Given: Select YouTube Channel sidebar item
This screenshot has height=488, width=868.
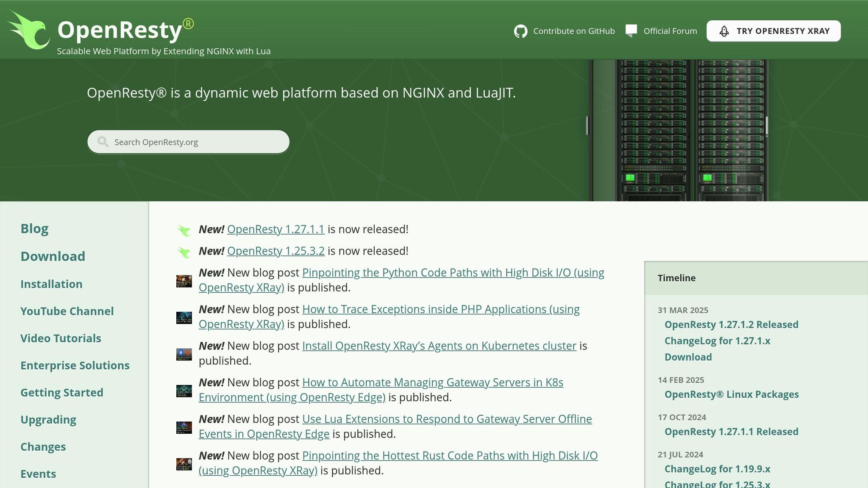Looking at the screenshot, I should pyautogui.click(x=67, y=311).
